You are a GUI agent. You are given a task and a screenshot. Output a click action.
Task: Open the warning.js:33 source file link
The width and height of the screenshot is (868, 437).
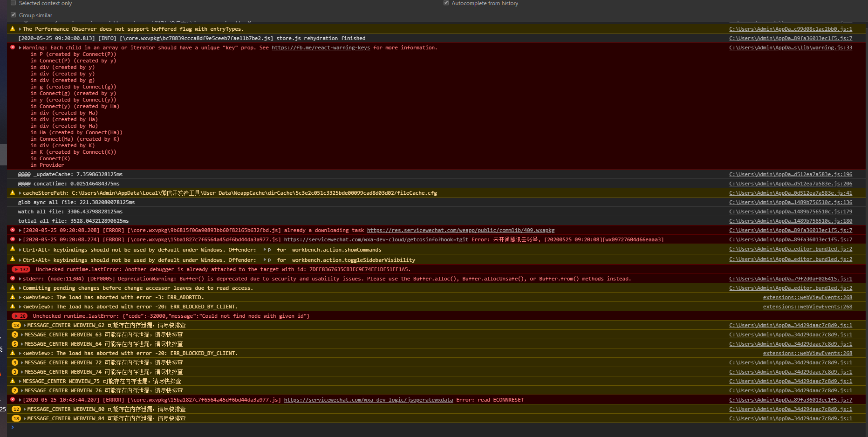790,48
